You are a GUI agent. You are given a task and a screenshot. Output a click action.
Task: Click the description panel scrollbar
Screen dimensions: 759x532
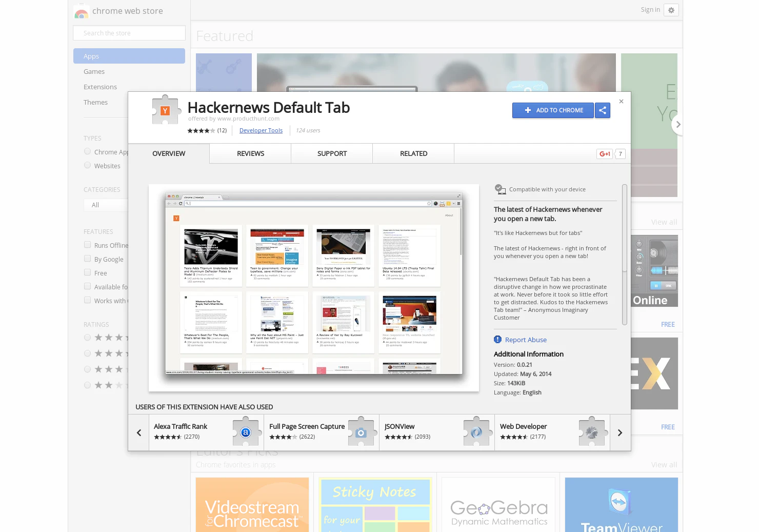point(625,254)
